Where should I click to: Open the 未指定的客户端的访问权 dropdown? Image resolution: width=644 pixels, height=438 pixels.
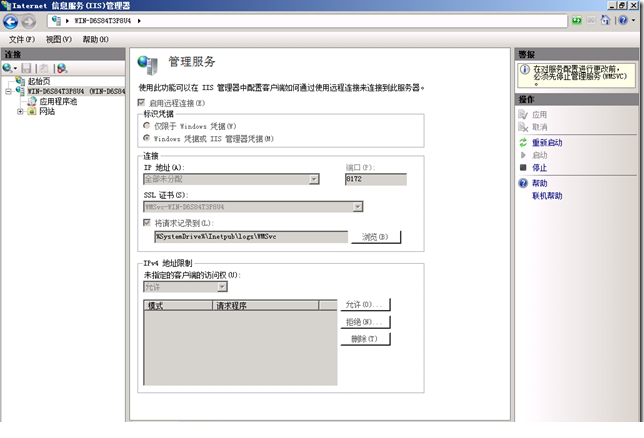coord(222,287)
